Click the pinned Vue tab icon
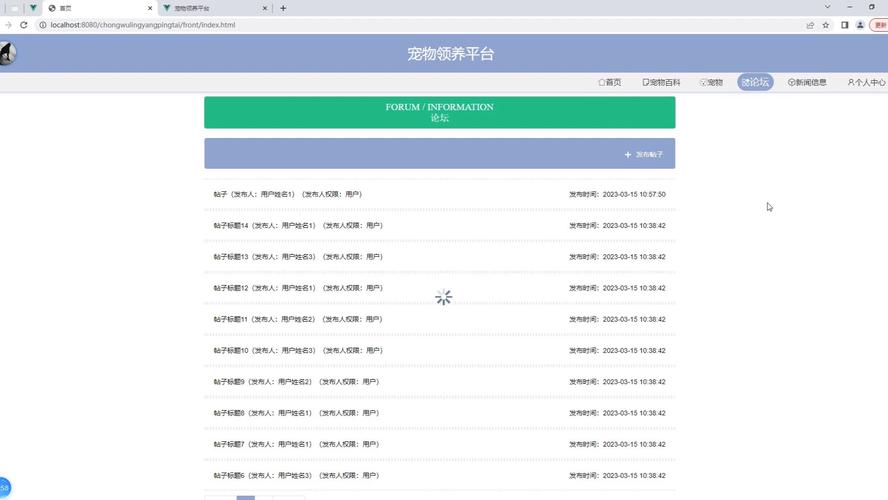This screenshot has height=500, width=888. pyautogui.click(x=33, y=8)
